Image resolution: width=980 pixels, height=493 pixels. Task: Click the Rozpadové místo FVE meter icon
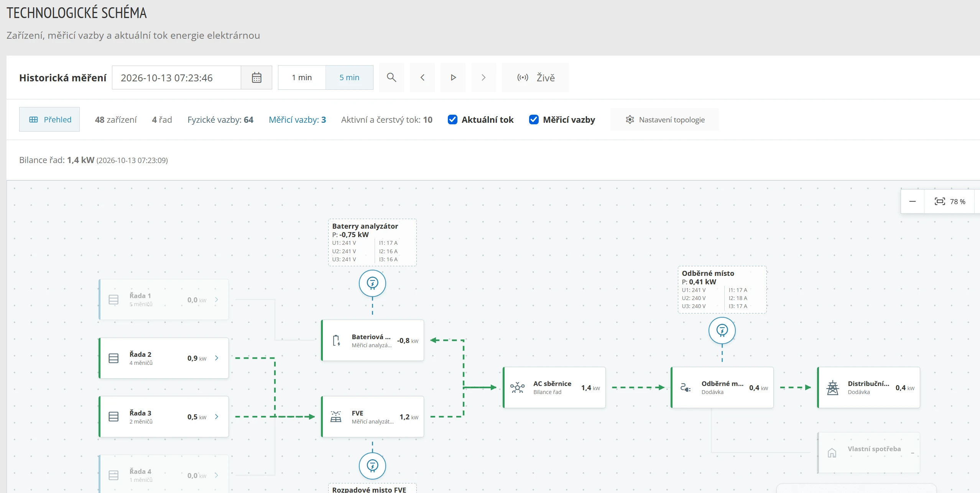[x=372, y=466]
